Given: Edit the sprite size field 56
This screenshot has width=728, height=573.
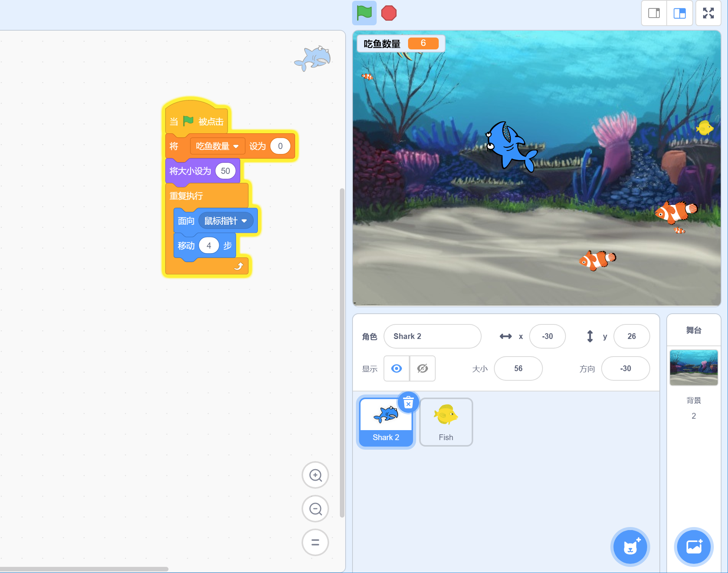Looking at the screenshot, I should 518,368.
